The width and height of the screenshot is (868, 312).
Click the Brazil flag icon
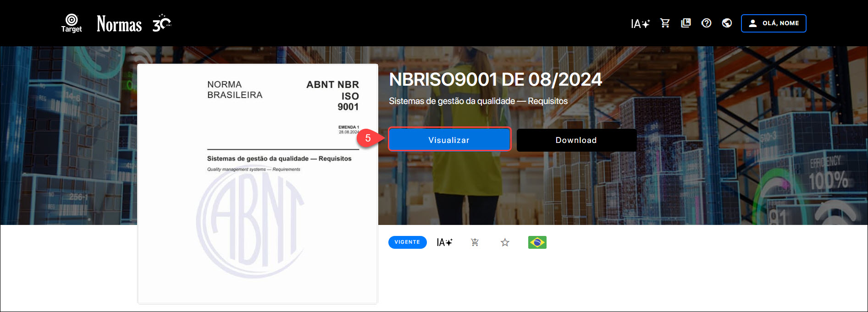point(537,242)
